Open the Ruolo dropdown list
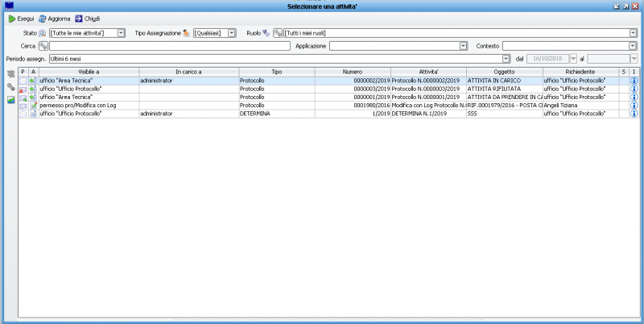Screen dimensions: 644x324 click(633, 33)
